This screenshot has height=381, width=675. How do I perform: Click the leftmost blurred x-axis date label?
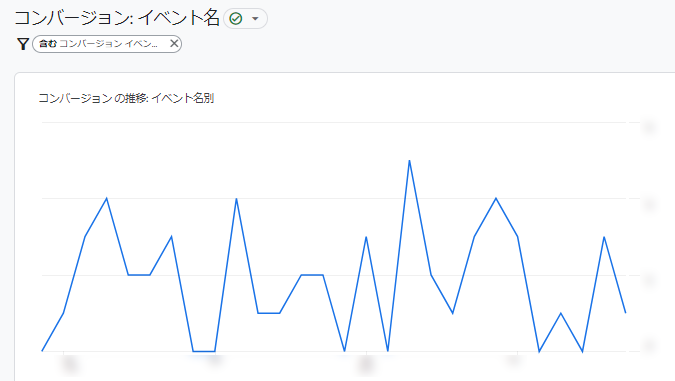[69, 365]
